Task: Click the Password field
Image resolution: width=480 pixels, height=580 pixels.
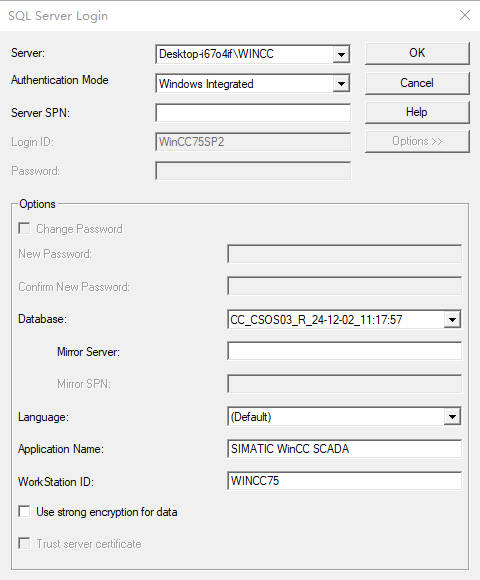Action: tap(253, 171)
